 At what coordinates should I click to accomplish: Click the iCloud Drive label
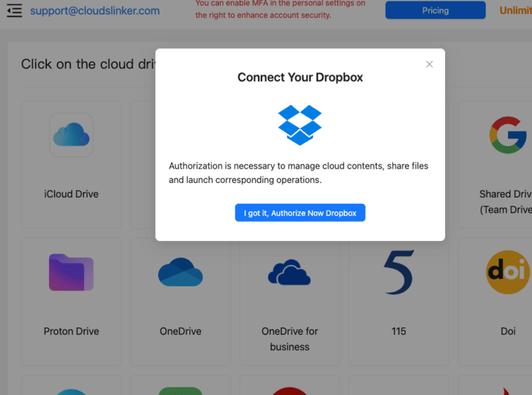[71, 194]
